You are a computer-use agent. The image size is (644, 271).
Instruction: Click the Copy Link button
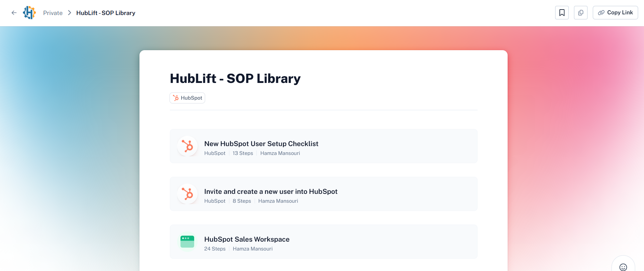click(x=615, y=13)
